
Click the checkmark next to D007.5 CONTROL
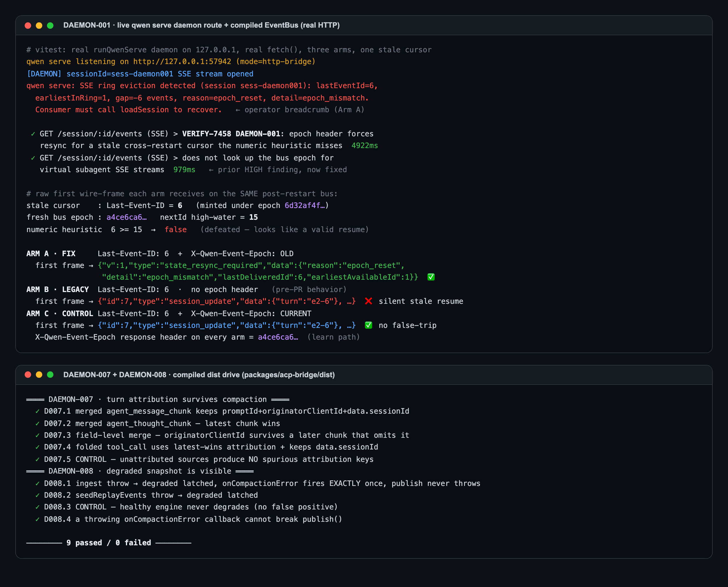tap(38, 459)
